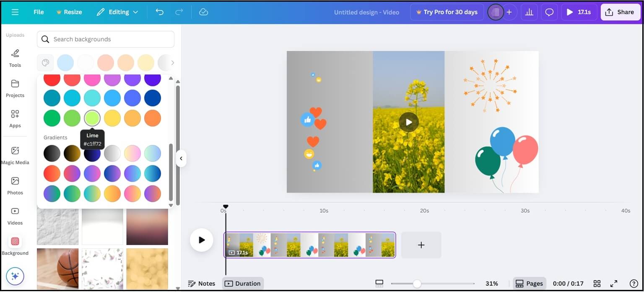Screen dimensions: 644x292
Task: Choose the basketball background thumbnail
Action: [57, 269]
